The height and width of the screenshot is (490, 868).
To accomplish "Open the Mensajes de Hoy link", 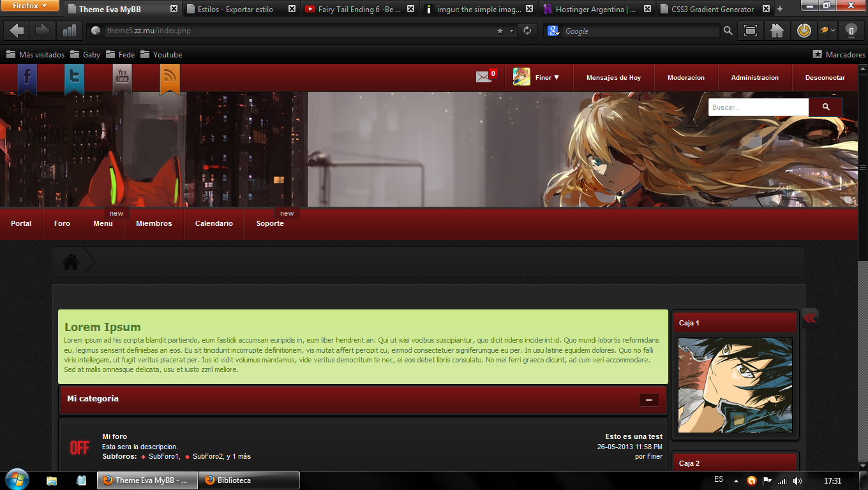I will point(613,78).
